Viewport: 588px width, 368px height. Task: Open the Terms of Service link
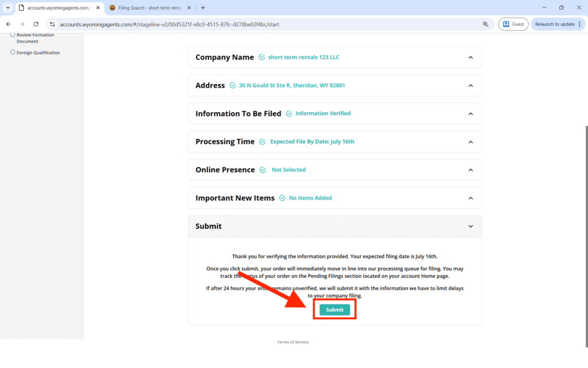tap(293, 342)
